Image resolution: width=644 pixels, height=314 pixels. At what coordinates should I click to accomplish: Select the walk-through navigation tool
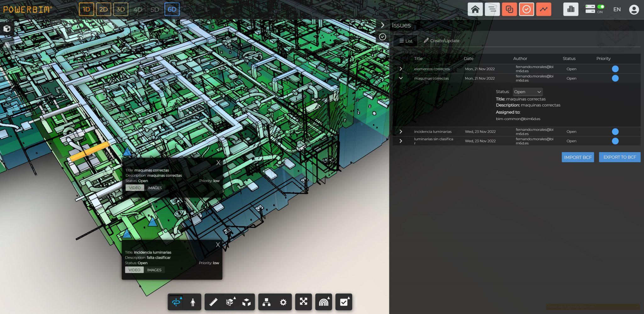pos(193,302)
